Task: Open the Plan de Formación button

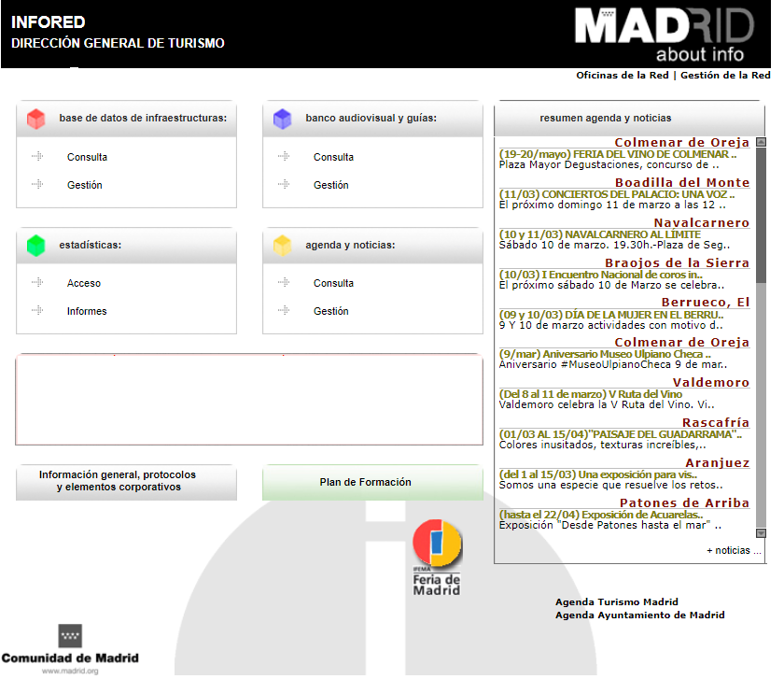Action: pos(373,482)
